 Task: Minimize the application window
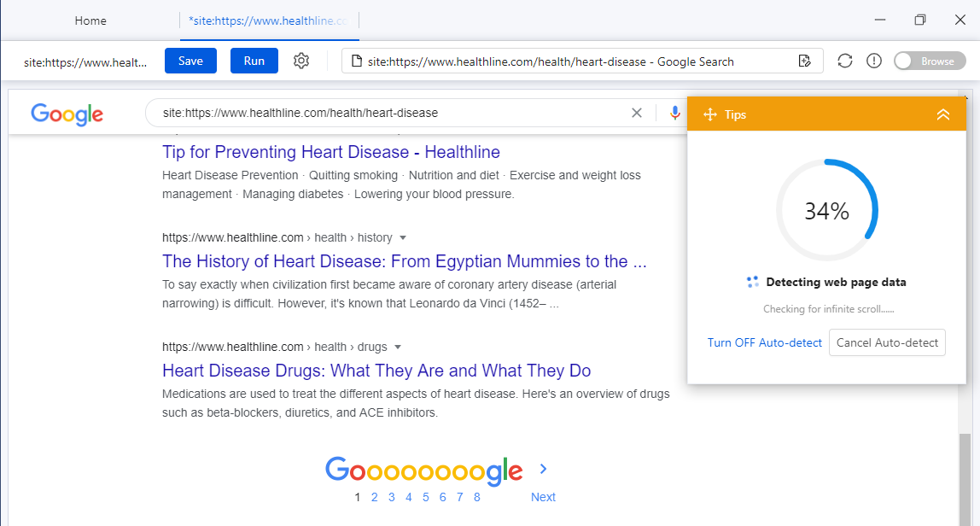point(880,20)
